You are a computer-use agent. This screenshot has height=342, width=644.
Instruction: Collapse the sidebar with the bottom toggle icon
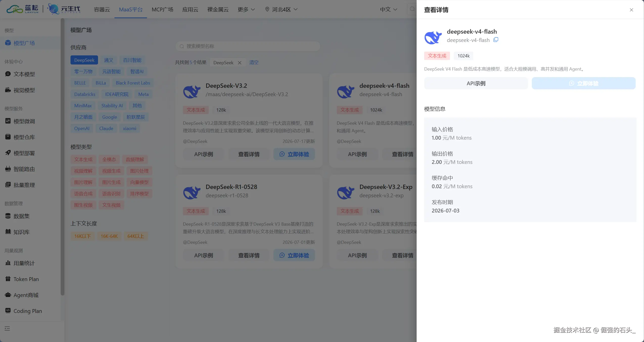(x=7, y=328)
